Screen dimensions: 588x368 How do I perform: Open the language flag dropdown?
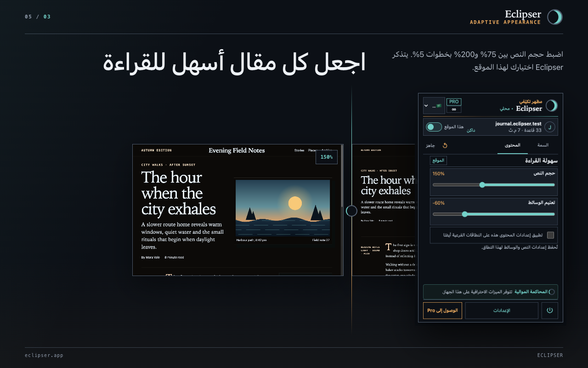[x=434, y=106]
